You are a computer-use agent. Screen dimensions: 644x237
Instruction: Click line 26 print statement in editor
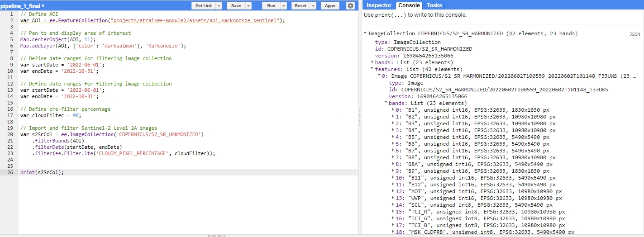[x=42, y=172]
